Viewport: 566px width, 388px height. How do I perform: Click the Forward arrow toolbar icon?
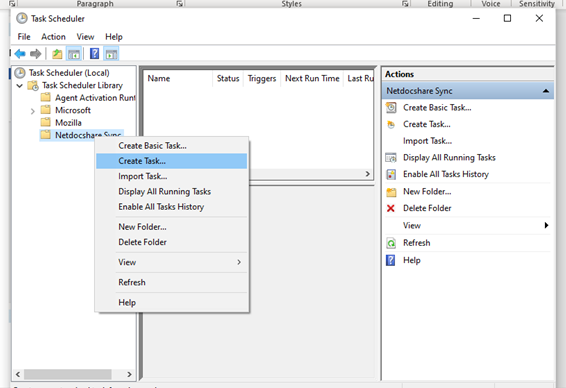[x=35, y=54]
